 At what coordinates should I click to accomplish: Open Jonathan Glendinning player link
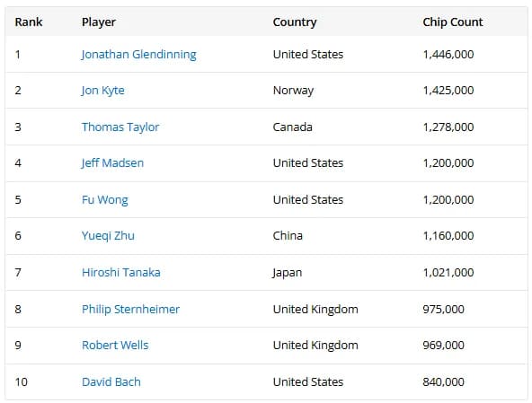138,55
